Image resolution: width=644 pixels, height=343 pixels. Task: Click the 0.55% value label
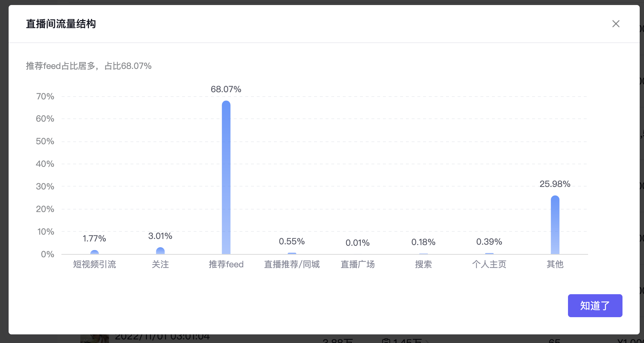click(x=292, y=241)
